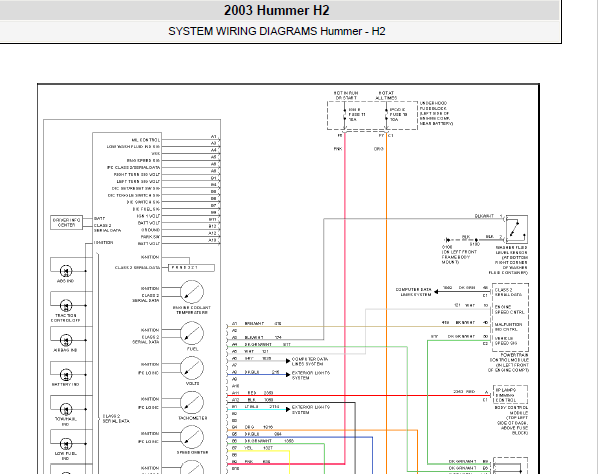
Task: Select the Battery indicator LED symbol
Action: point(66,375)
